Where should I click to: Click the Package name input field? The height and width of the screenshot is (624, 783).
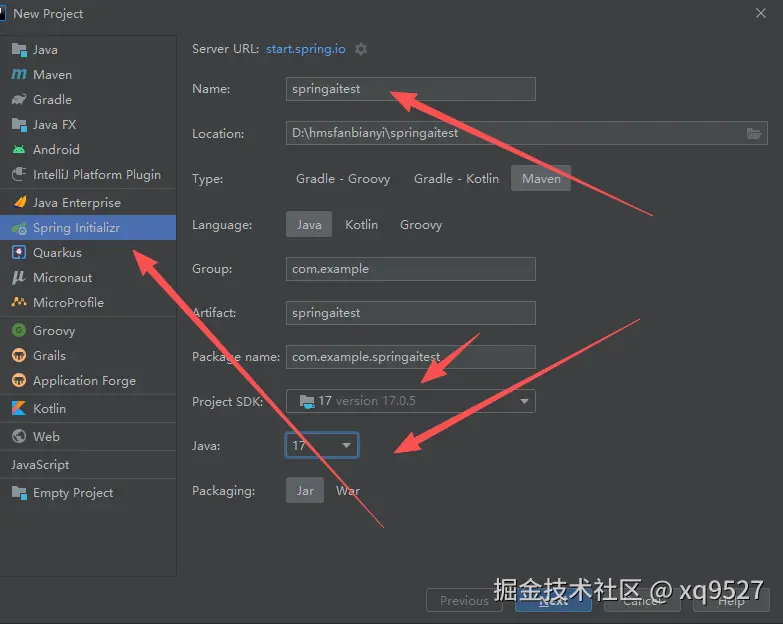pos(410,357)
